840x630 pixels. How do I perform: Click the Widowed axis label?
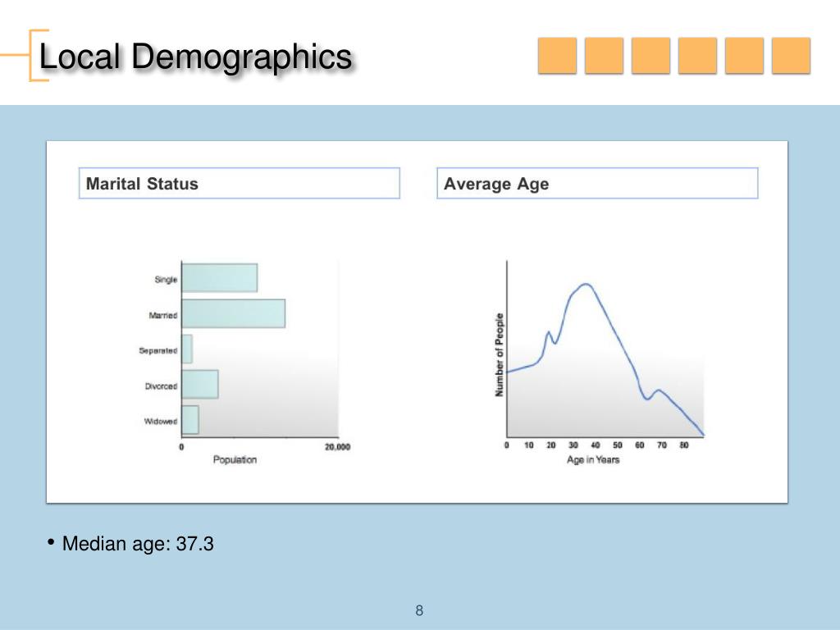(x=160, y=421)
